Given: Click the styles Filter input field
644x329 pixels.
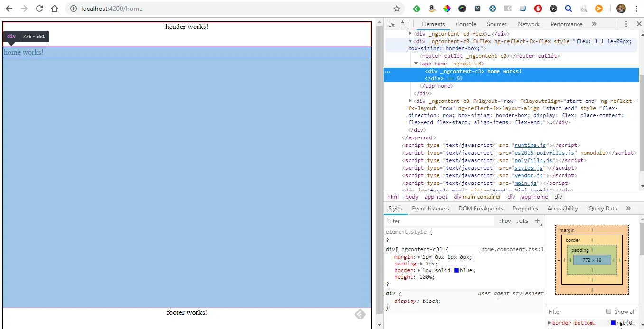Looking at the screenshot, I should coord(439,221).
